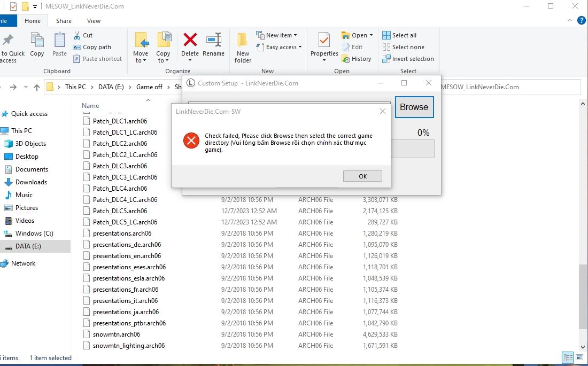
Task: Select file Patch_DLC3_LC.arch06
Action: (125, 177)
